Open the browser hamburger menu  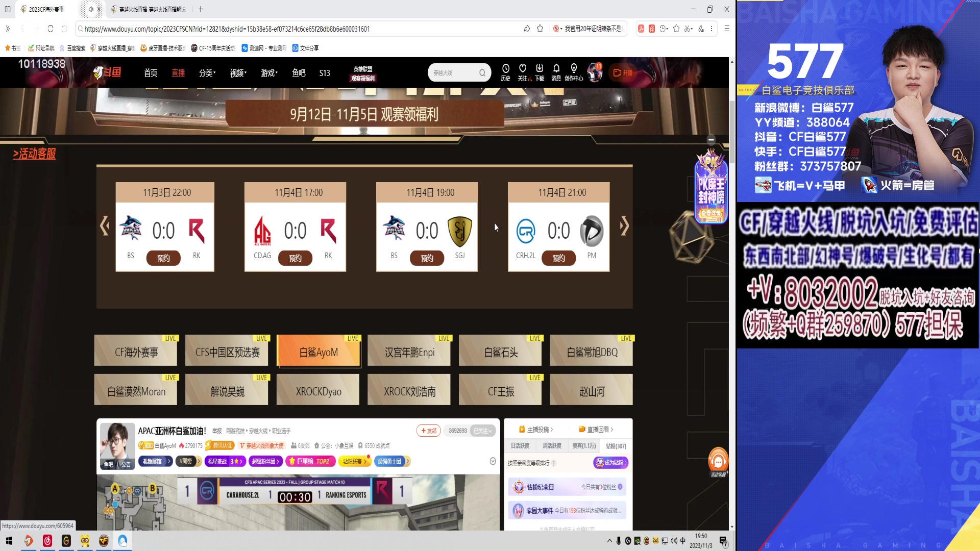pyautogui.click(x=727, y=29)
